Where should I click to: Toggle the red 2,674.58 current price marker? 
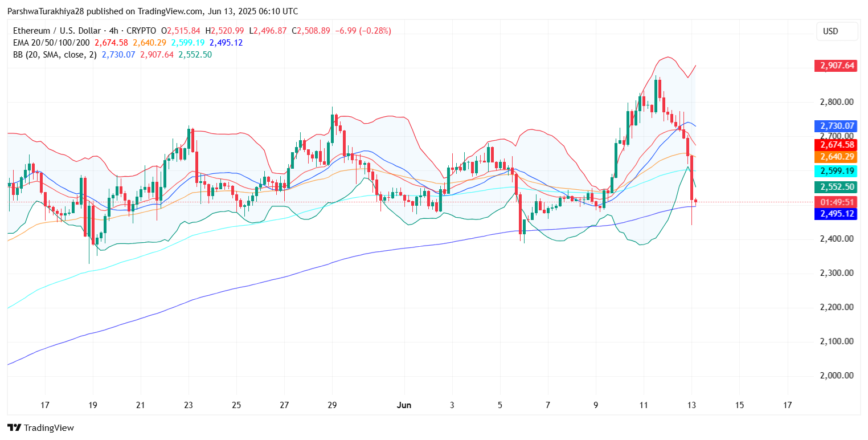pyautogui.click(x=835, y=145)
